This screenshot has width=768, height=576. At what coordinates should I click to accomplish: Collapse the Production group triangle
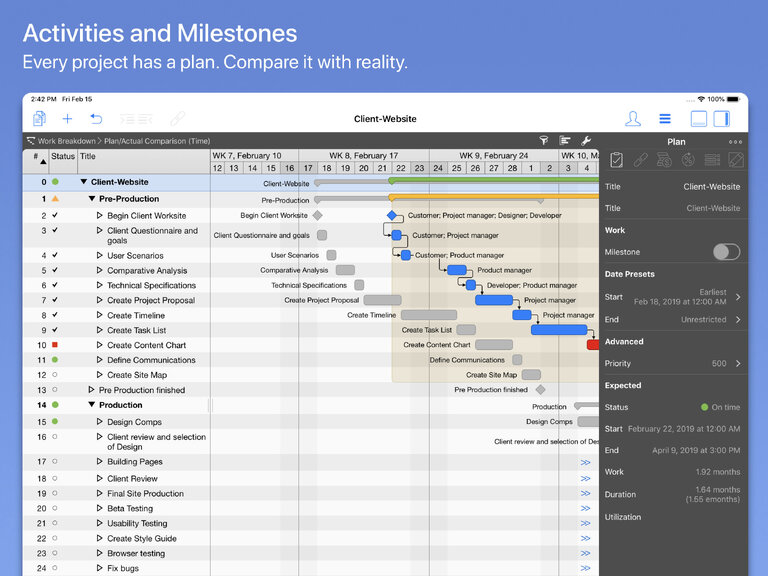coord(92,405)
